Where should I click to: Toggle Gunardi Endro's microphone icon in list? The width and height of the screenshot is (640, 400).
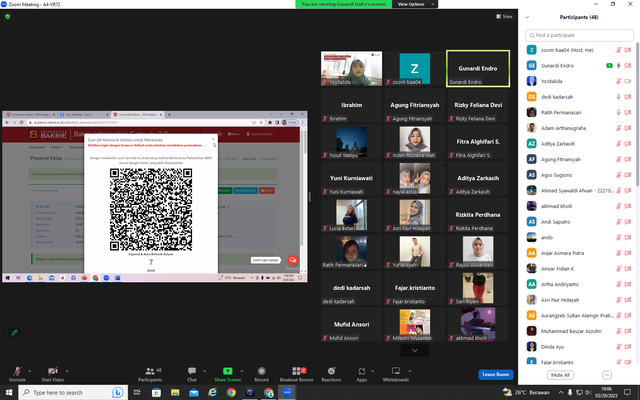619,66
